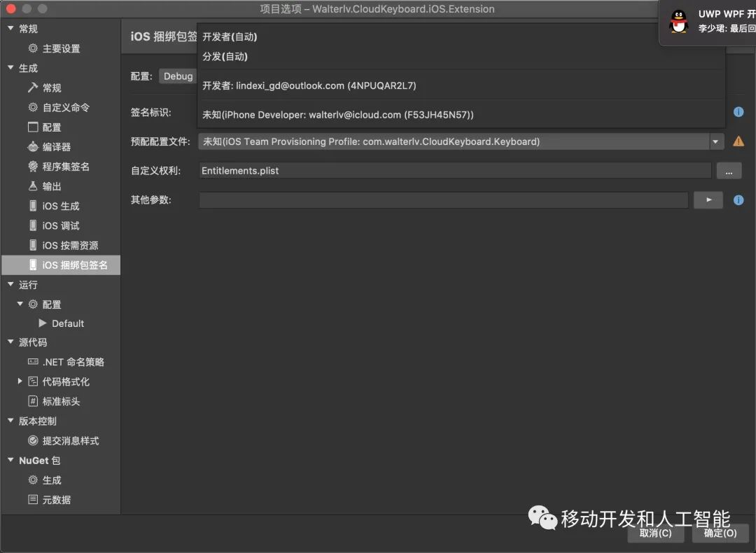Click the window icon beside 配置 under 生成

pyautogui.click(x=33, y=127)
